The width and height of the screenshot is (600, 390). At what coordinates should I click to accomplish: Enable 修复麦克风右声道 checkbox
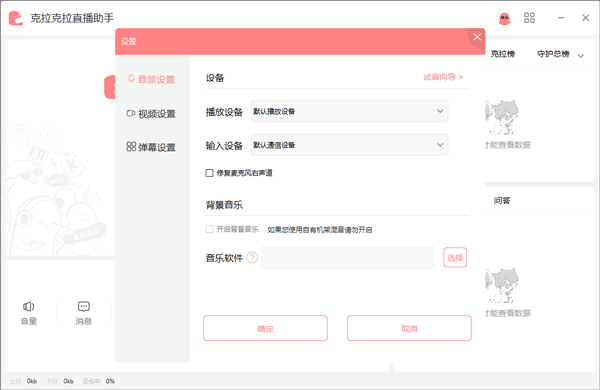point(209,173)
